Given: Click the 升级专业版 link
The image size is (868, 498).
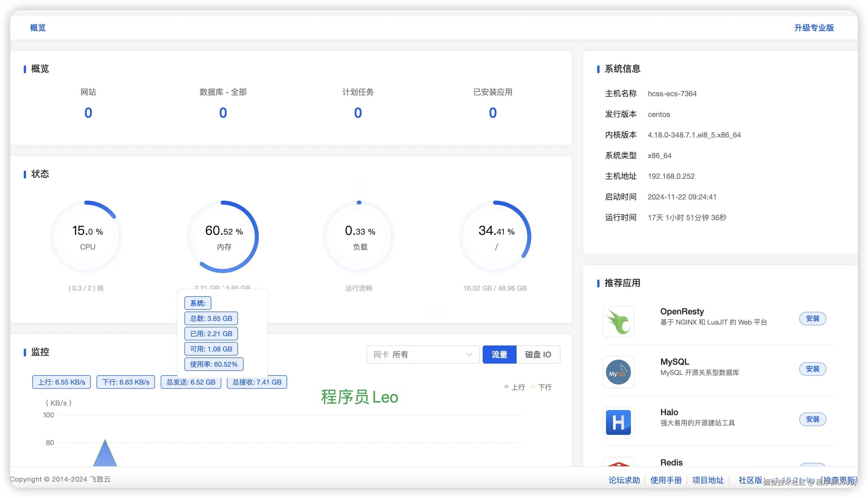Looking at the screenshot, I should 814,28.
